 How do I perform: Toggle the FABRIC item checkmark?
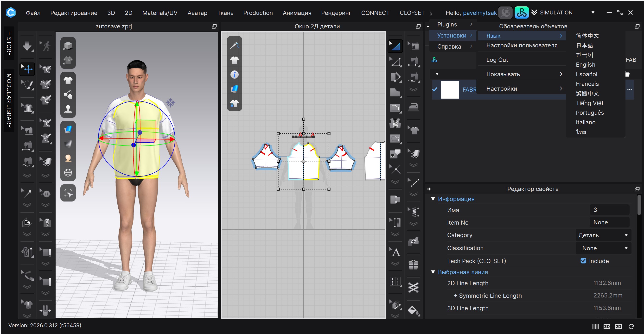point(434,89)
